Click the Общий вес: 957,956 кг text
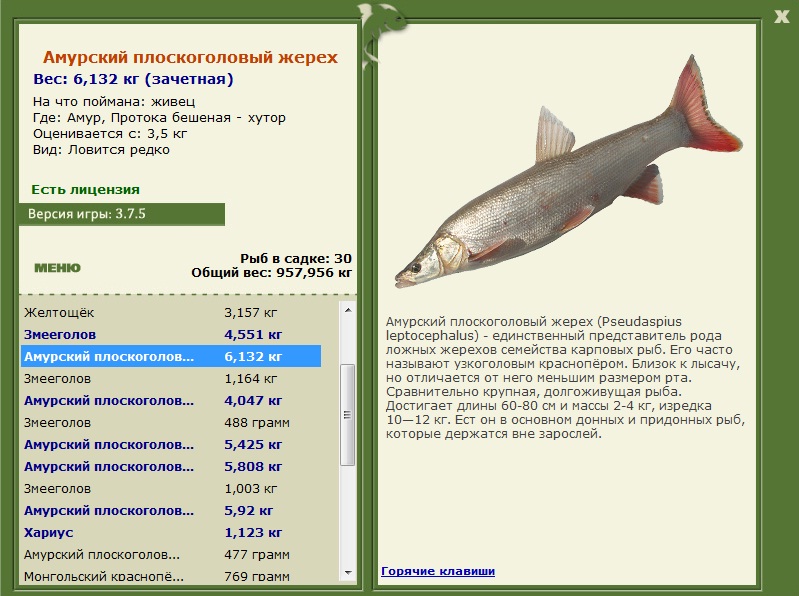 (272, 273)
